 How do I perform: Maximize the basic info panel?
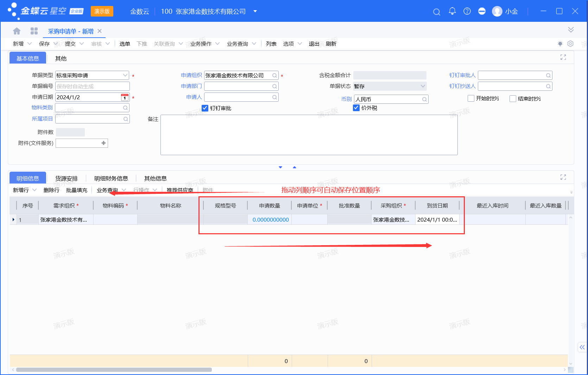(x=563, y=57)
